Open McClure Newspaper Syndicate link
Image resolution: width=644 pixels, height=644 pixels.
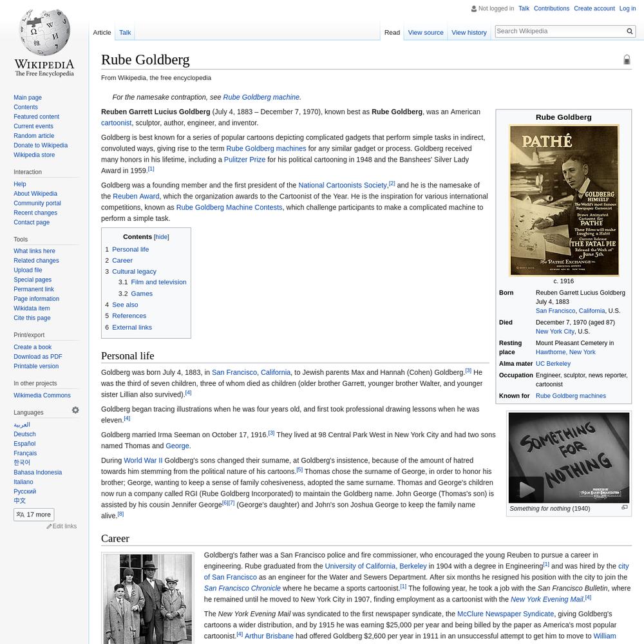506,614
